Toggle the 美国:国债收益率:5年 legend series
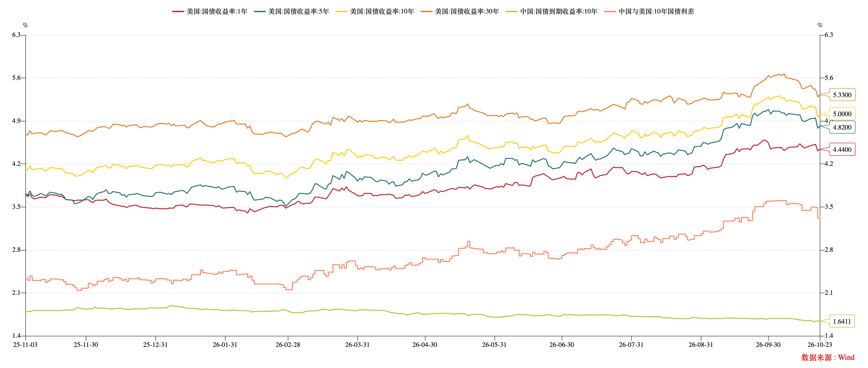This screenshot has height=368, width=868. (x=291, y=12)
